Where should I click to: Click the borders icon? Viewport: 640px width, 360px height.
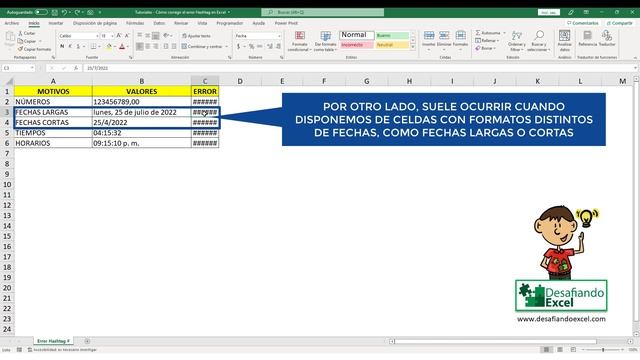click(93, 47)
